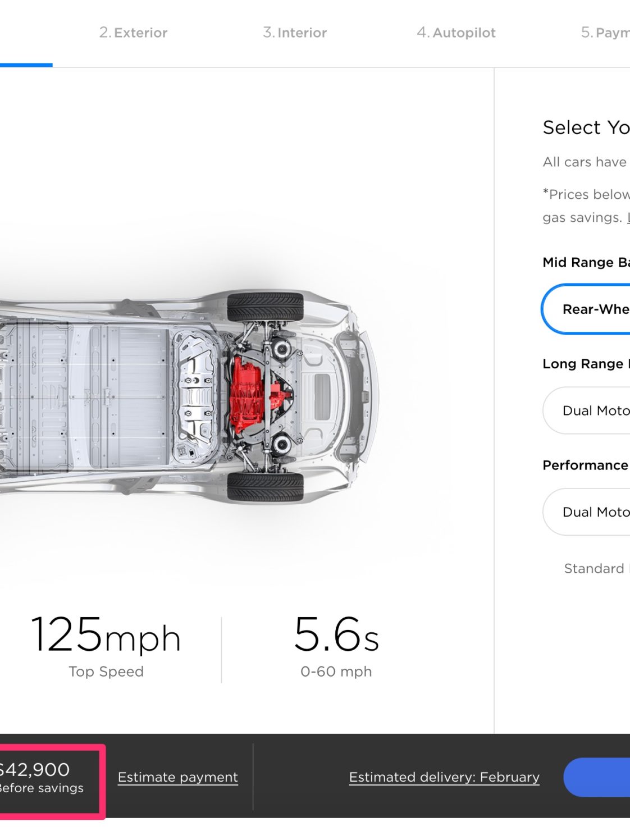Click the $42,900 before savings price
This screenshot has height=840, width=630.
pos(41,778)
